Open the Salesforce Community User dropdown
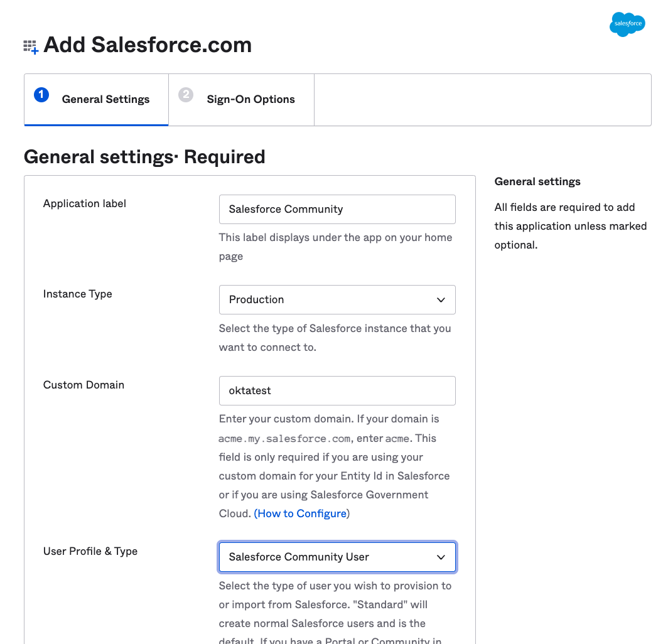This screenshot has height=644, width=668. point(337,557)
